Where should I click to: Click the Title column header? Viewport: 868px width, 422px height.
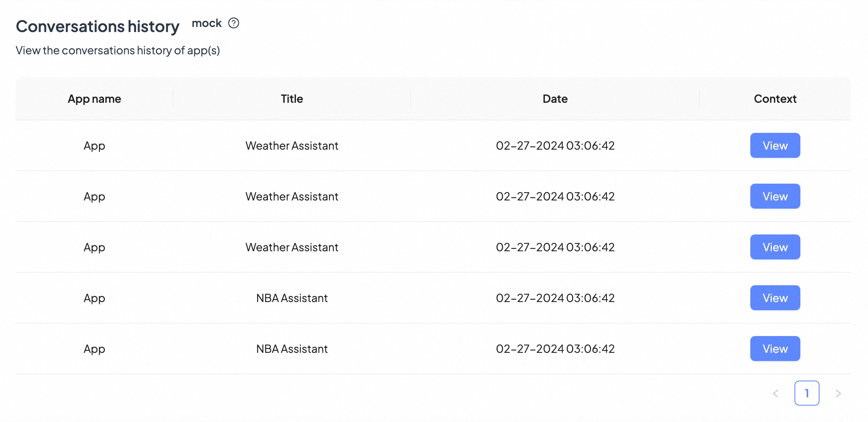click(x=292, y=99)
